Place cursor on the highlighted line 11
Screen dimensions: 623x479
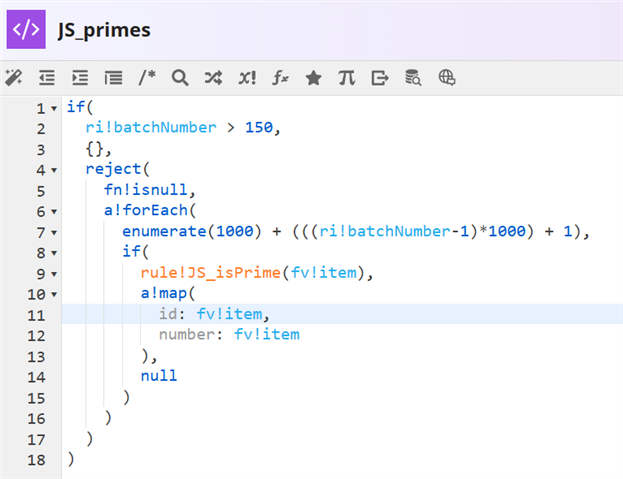(400, 314)
